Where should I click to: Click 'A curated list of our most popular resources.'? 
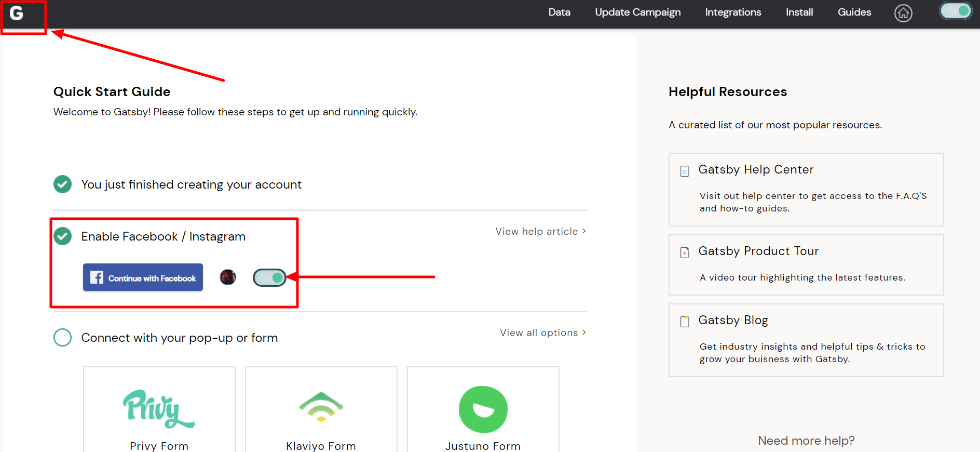775,125
